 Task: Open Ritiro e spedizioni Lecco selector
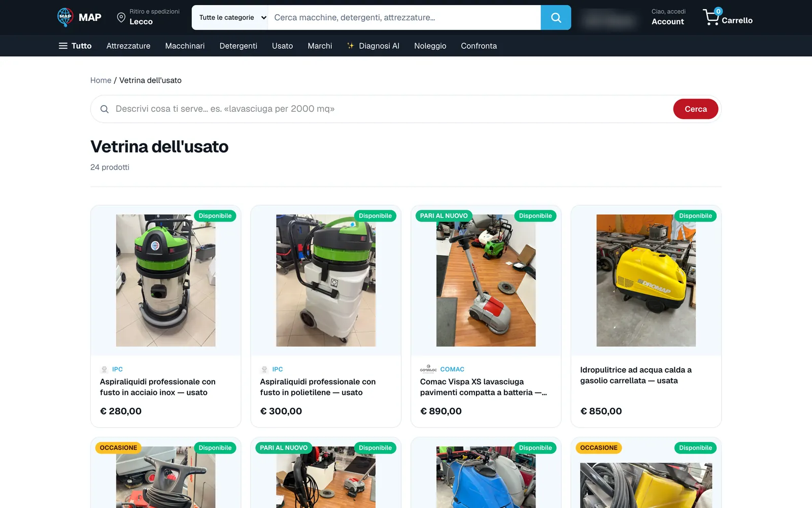point(148,17)
